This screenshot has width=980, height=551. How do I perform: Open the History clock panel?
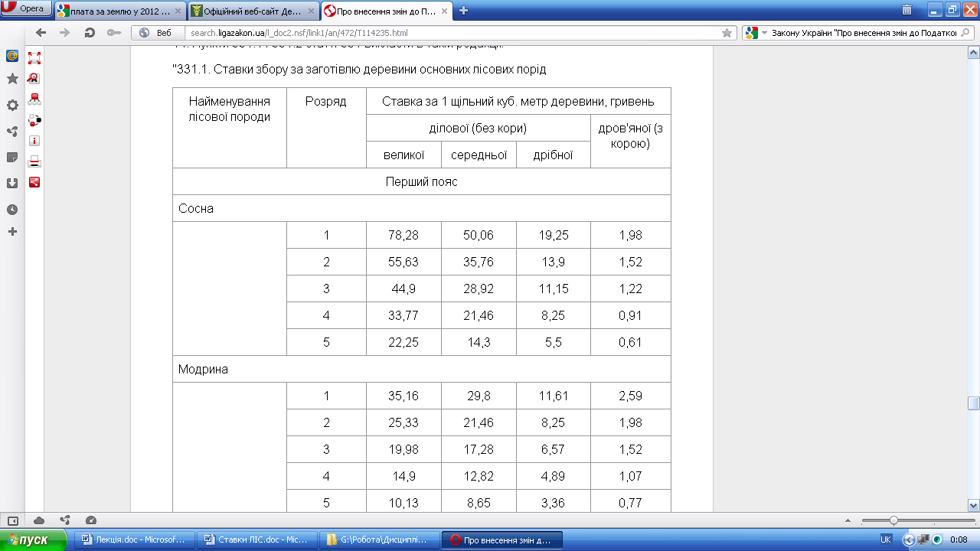point(12,209)
